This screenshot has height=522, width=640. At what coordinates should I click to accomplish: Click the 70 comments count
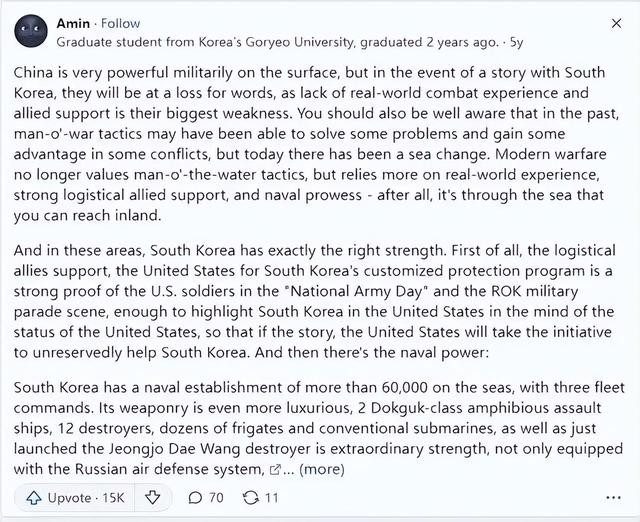[x=216, y=498]
